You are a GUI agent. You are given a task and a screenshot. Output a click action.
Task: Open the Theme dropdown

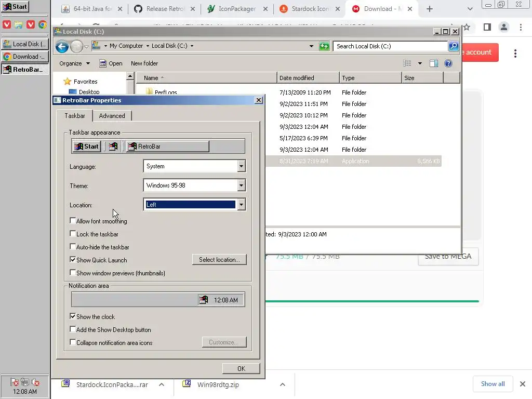(x=241, y=185)
